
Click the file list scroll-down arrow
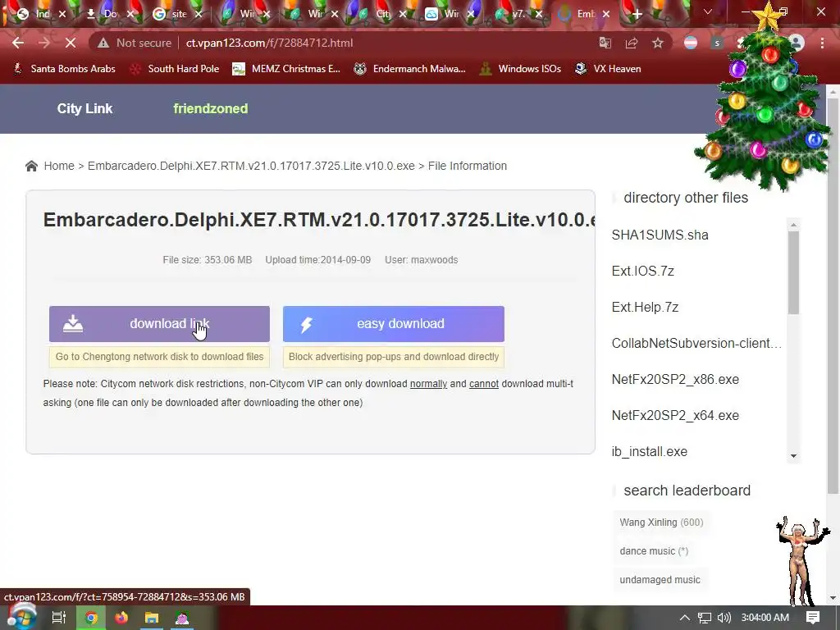(794, 456)
